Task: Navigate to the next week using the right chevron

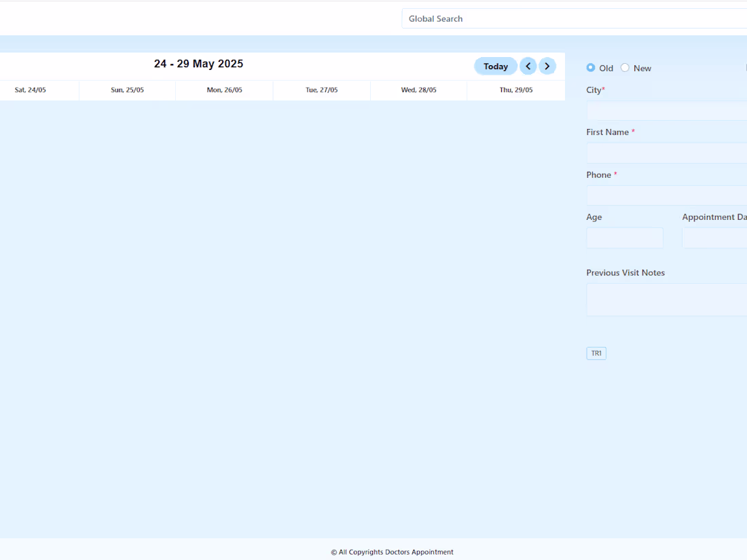Action: coord(547,66)
